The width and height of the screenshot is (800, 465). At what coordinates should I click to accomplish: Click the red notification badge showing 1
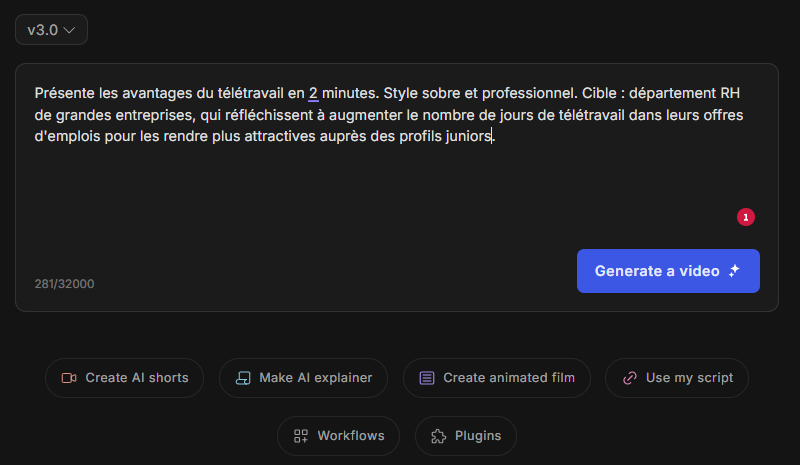745,217
